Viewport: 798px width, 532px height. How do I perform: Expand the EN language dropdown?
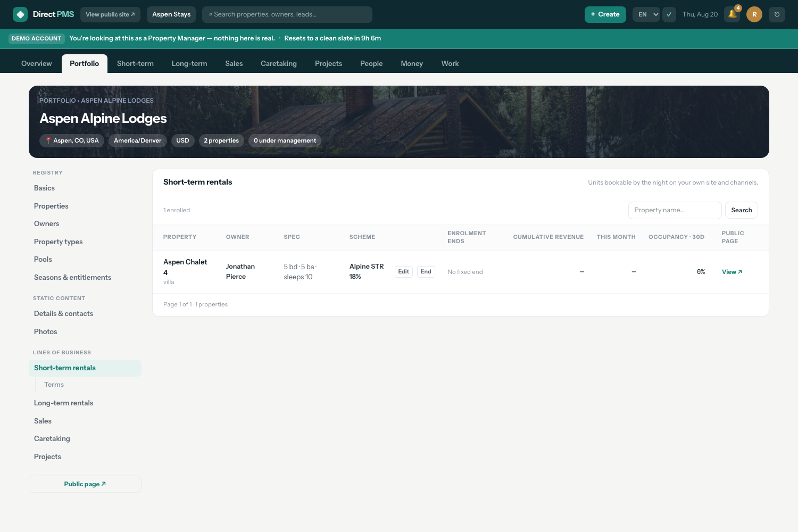pyautogui.click(x=646, y=14)
